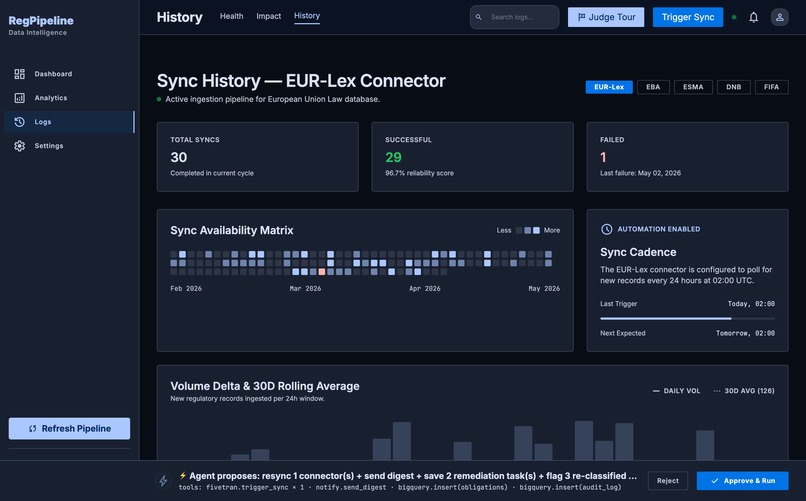The width and height of the screenshot is (806, 501).
Task: Click the Sync Availability Matrix title
Action: coord(232,230)
